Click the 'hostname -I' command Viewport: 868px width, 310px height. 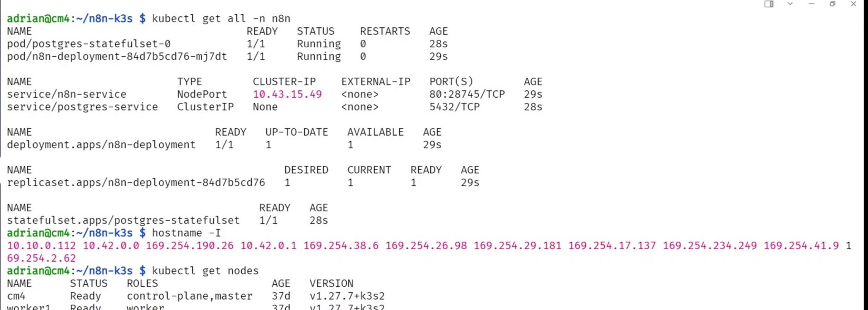(x=187, y=233)
